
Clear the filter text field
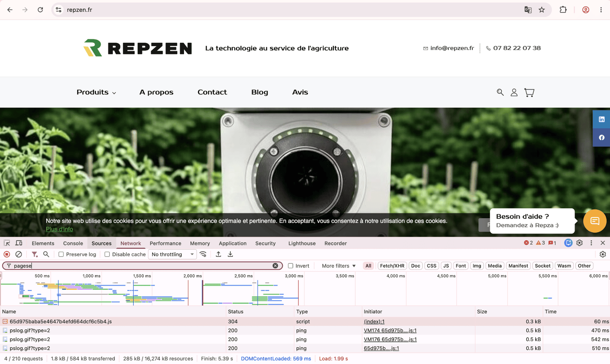tap(275, 266)
